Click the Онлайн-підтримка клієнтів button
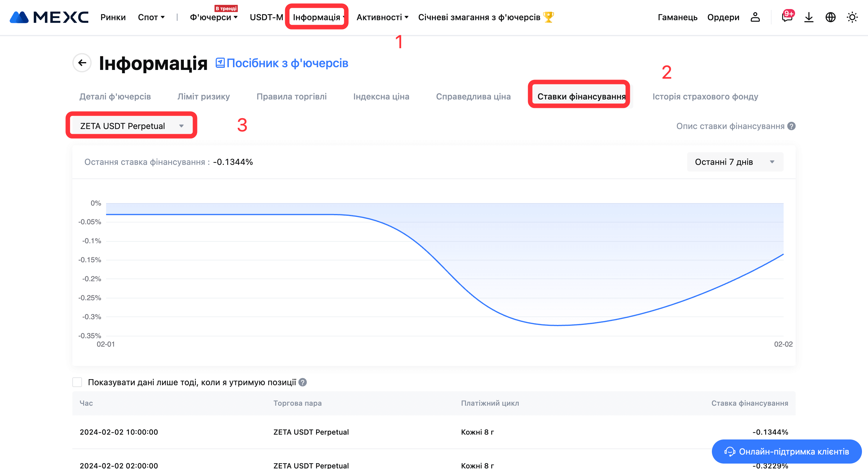 coord(786,452)
